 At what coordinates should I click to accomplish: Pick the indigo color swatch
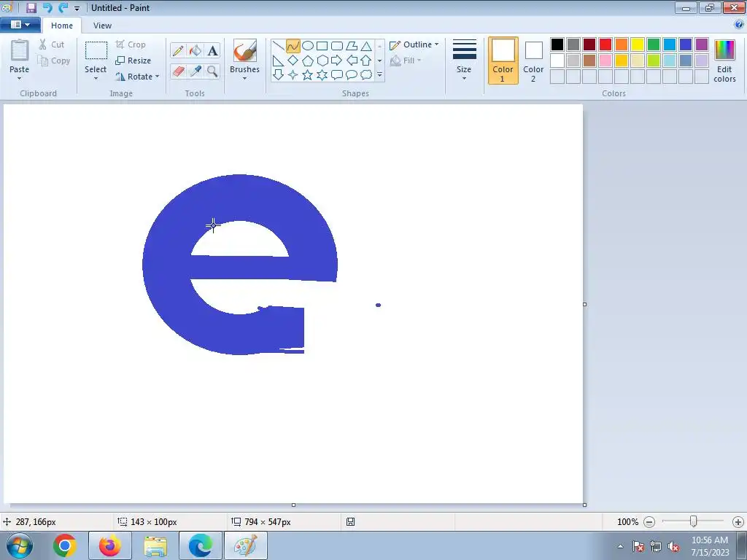click(x=686, y=44)
